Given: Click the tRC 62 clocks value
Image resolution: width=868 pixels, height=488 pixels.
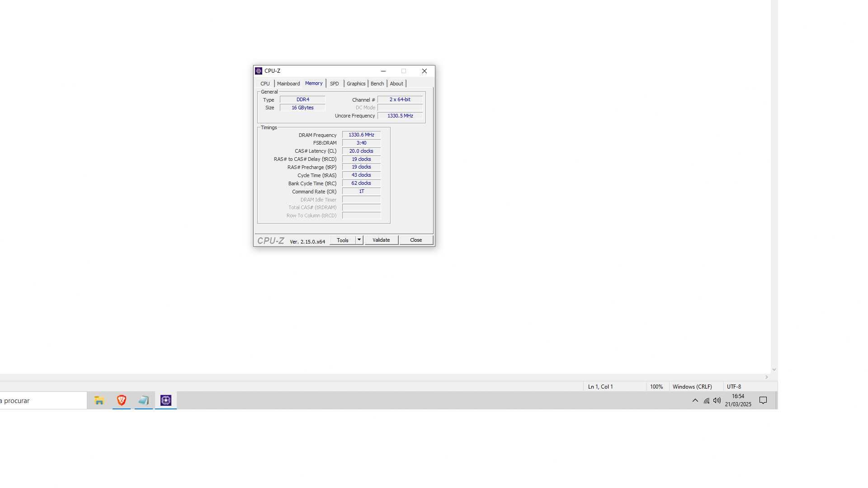Looking at the screenshot, I should 361,183.
